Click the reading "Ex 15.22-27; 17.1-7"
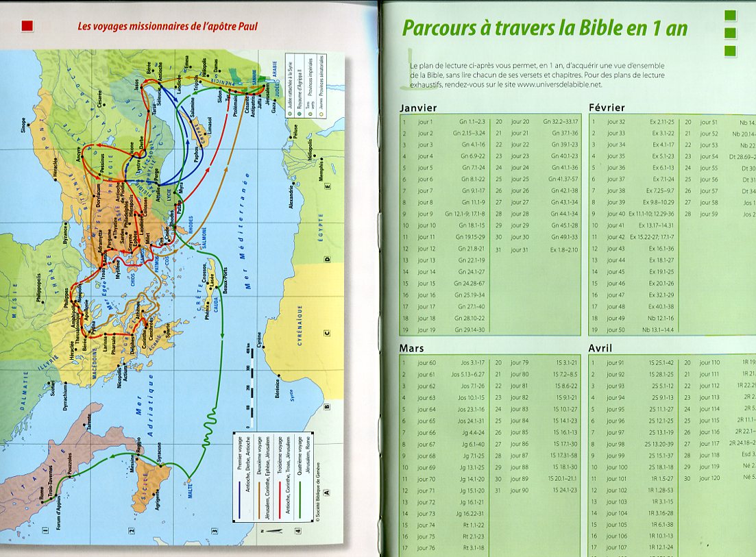The width and height of the screenshot is (756, 557). [x=653, y=237]
